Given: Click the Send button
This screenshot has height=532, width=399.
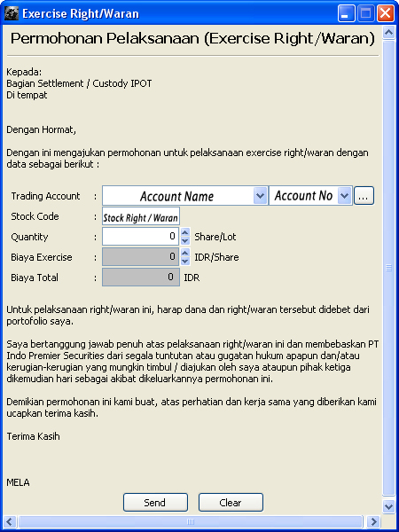Looking at the screenshot, I should click(155, 503).
